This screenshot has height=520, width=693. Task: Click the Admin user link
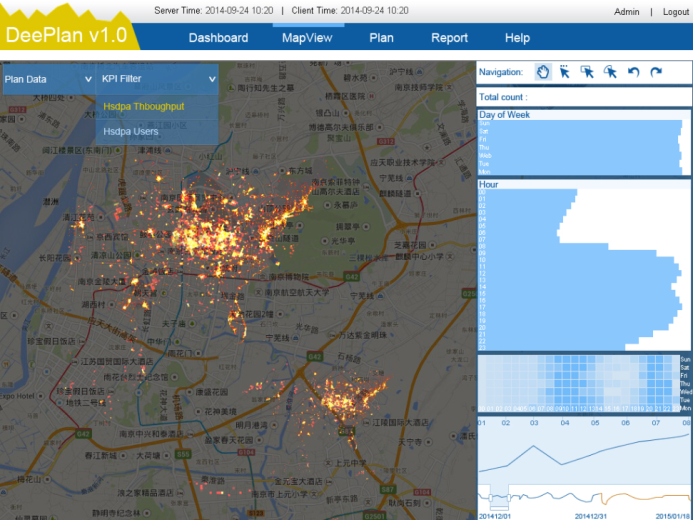click(x=627, y=11)
